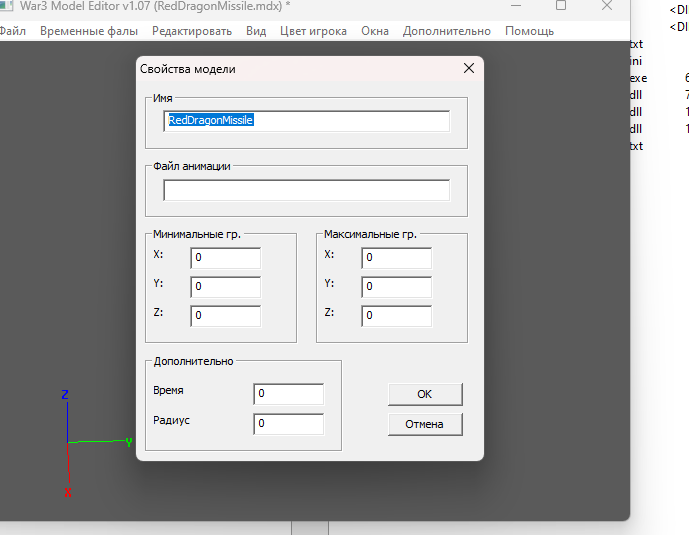Screen dimensions: 689x535
Task: Open the Помощь menu
Action: click(x=529, y=31)
